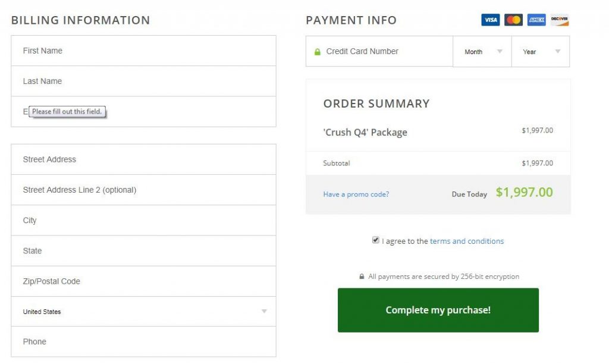Screen dimensions: 609x364
Task: Open the expiration Year dropdown
Action: click(x=541, y=52)
